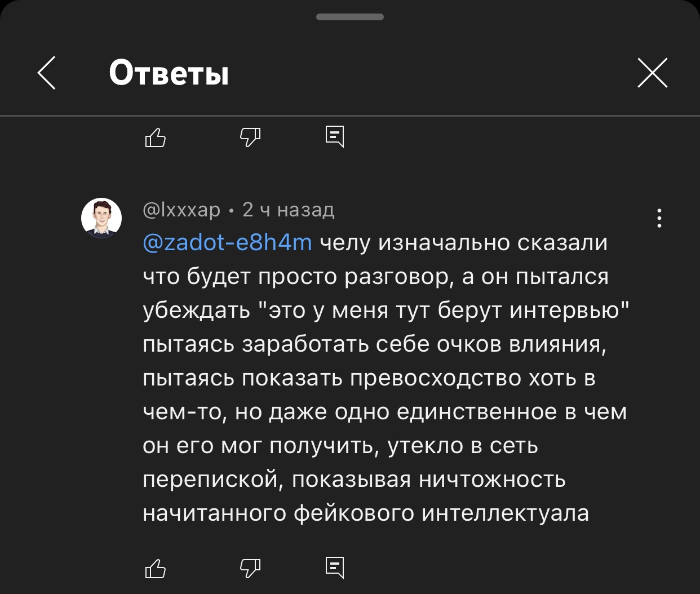Tap the sheet grabber handle at top
The height and width of the screenshot is (594, 700).
(350, 17)
